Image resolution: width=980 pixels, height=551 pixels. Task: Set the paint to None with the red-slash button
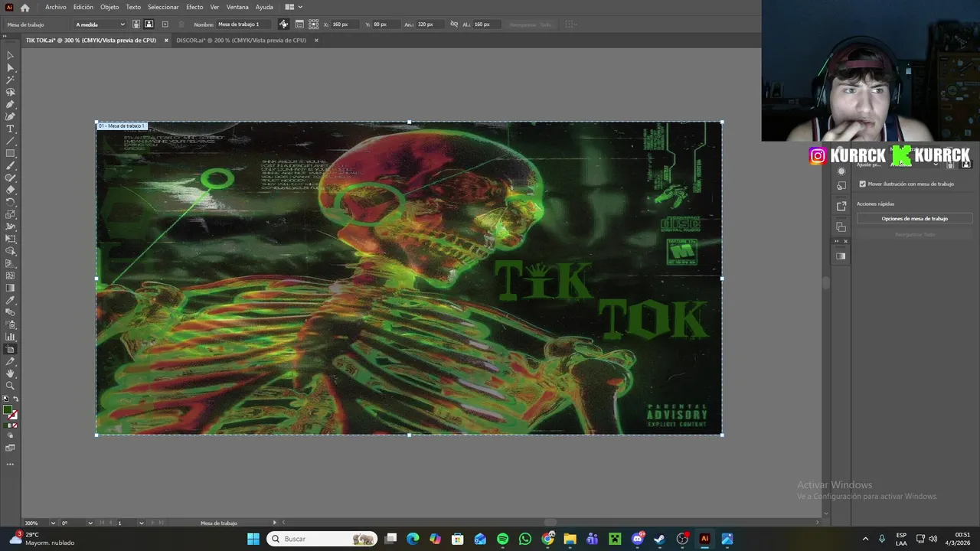click(x=15, y=425)
